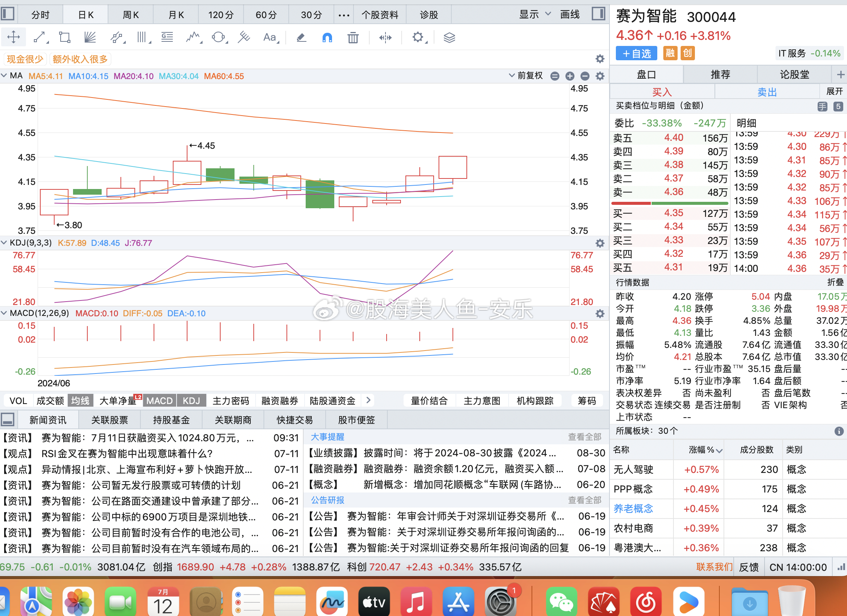Click the 5 levels toggle icon
Viewport: 847px width, 616px height.
tap(838, 107)
